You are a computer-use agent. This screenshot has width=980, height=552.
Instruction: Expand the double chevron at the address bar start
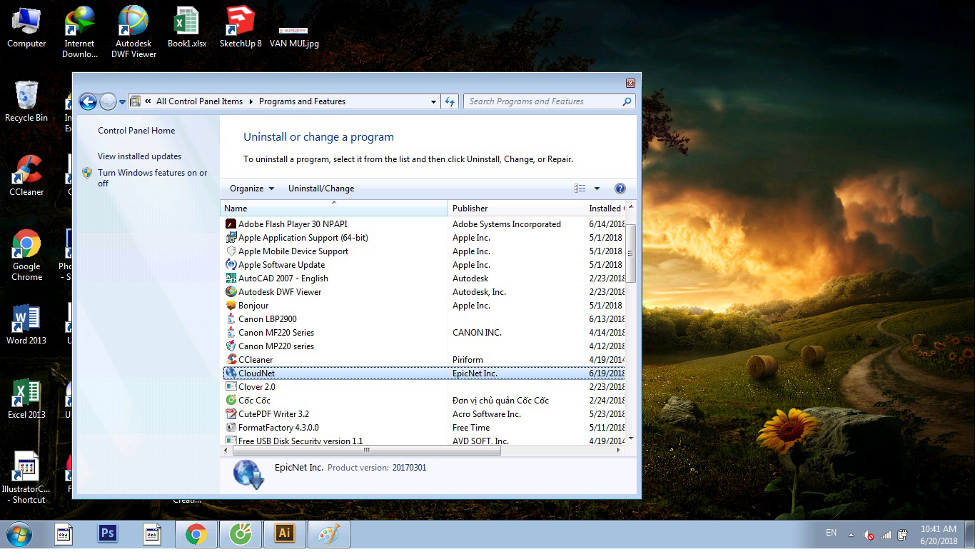coord(148,101)
